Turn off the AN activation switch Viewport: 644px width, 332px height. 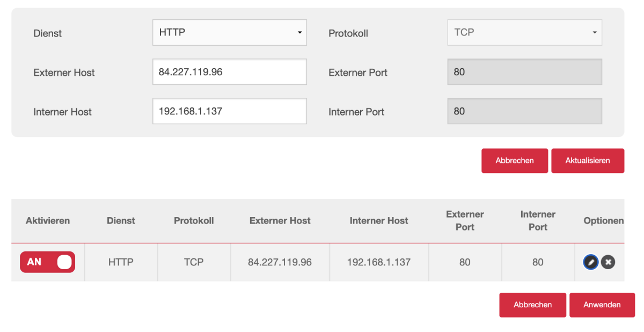[x=47, y=262]
